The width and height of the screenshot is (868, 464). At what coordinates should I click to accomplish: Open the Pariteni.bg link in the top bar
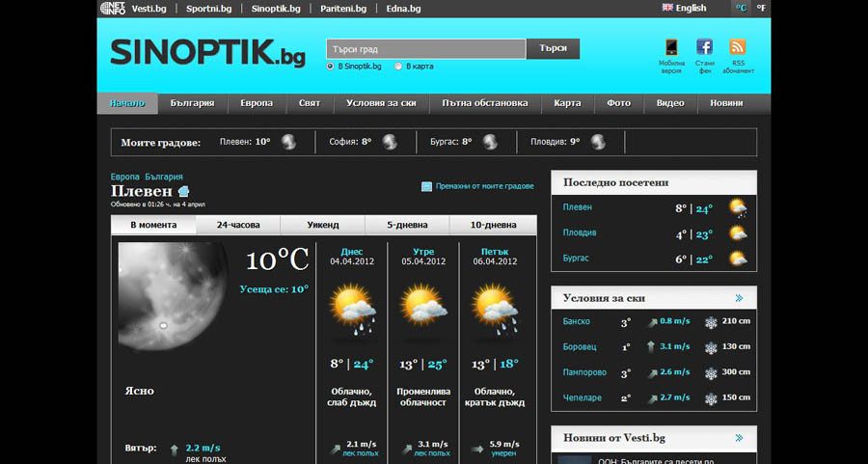click(343, 9)
